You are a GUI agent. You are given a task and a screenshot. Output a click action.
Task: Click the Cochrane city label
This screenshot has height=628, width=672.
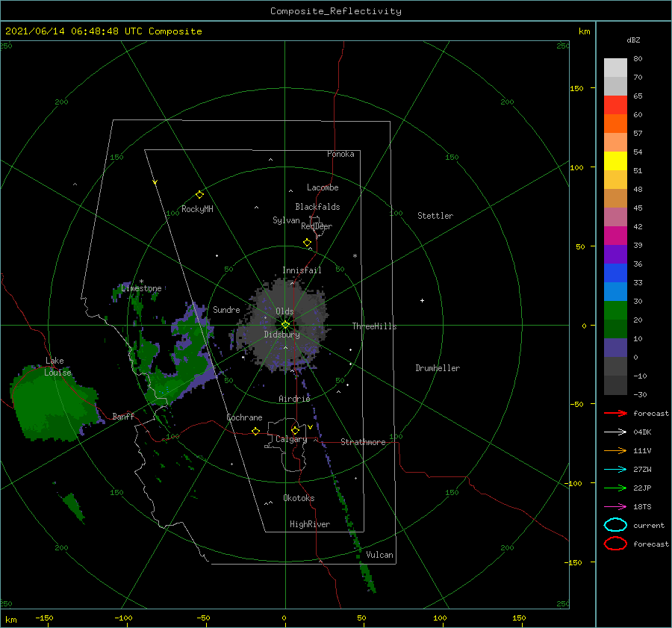[244, 417]
